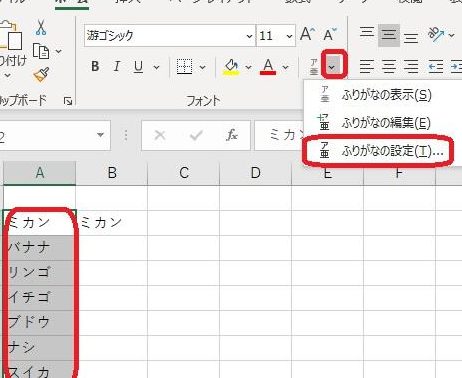The width and height of the screenshot is (462, 378).
Task: Apply the red font color
Action: click(x=268, y=67)
